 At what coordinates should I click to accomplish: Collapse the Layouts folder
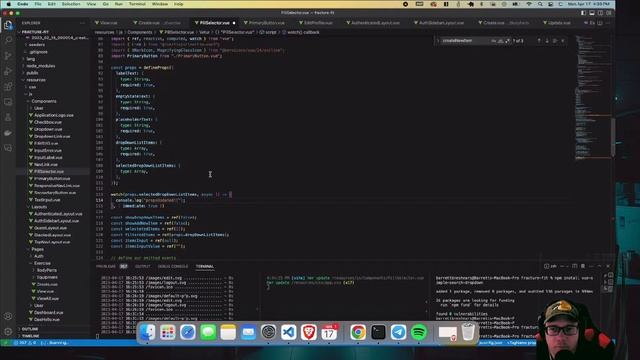(x=39, y=207)
